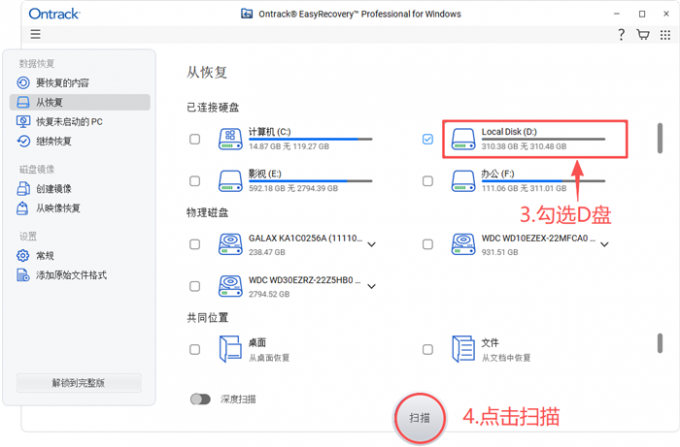
Task: Select 从恢复 in sidebar
Action: coord(80,102)
